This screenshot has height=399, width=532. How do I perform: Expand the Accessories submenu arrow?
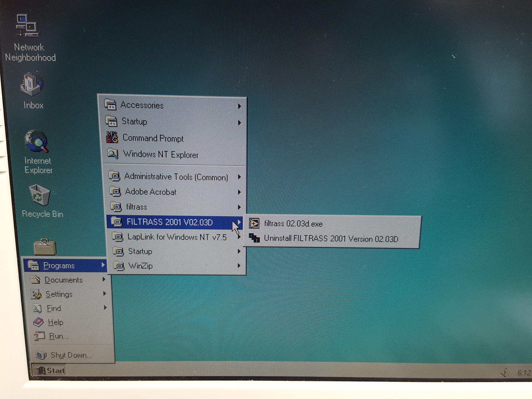click(239, 106)
